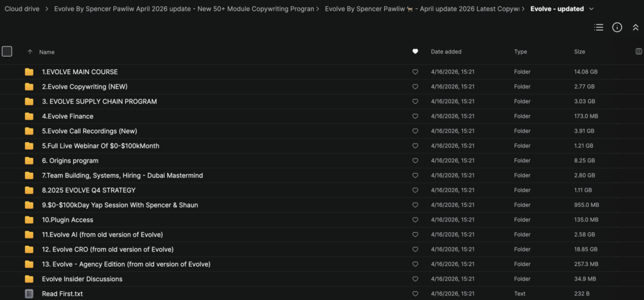Click the Type column header
This screenshot has width=644, height=300.
coord(520,52)
